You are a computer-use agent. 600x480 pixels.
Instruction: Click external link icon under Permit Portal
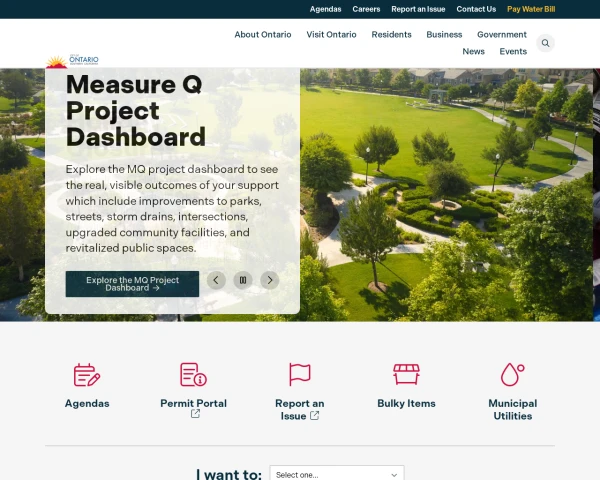pos(195,414)
